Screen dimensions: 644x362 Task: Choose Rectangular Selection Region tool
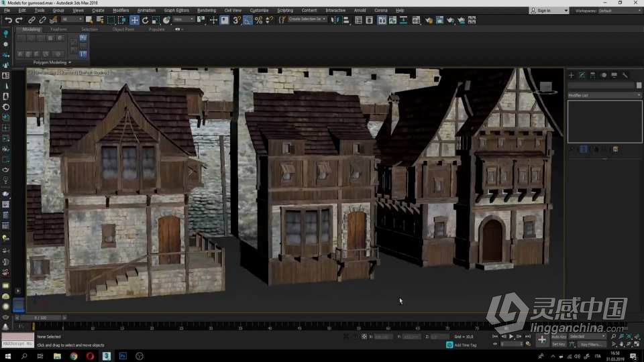coord(111,19)
